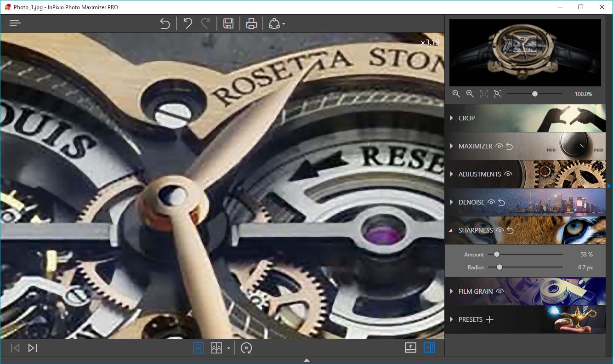Viewport: 613px width, 364px height.
Task: Adjust the Sharpness Amount slider
Action: (x=525, y=254)
